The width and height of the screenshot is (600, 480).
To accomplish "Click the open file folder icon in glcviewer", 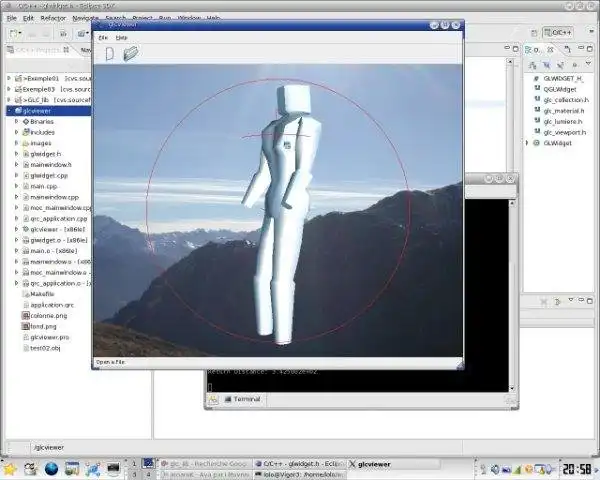I will 130,54.
